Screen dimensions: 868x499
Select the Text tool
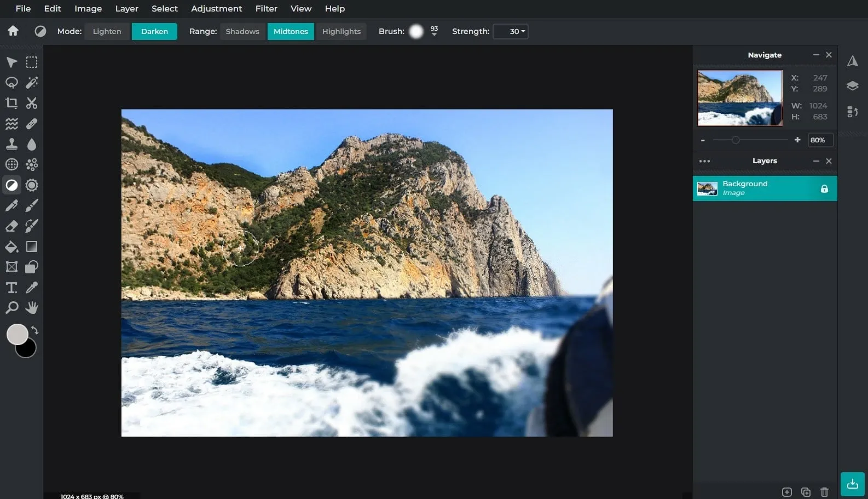(11, 288)
